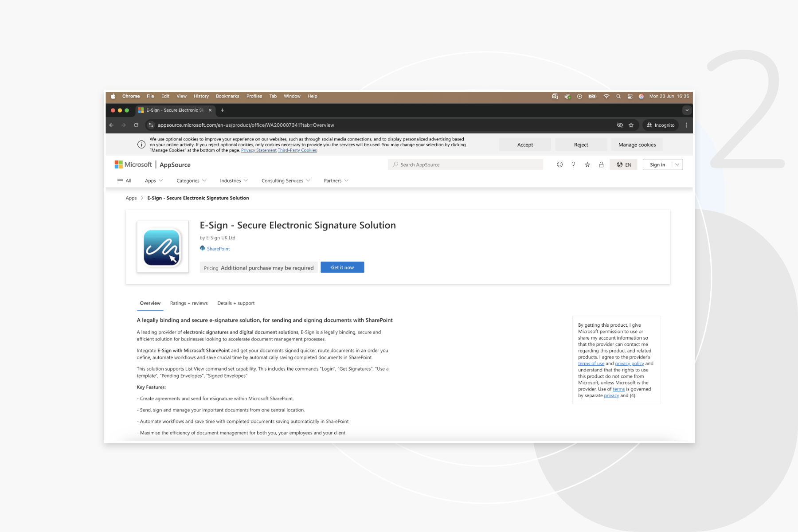Open a new browser tab
The image size is (798, 532).
(x=223, y=110)
